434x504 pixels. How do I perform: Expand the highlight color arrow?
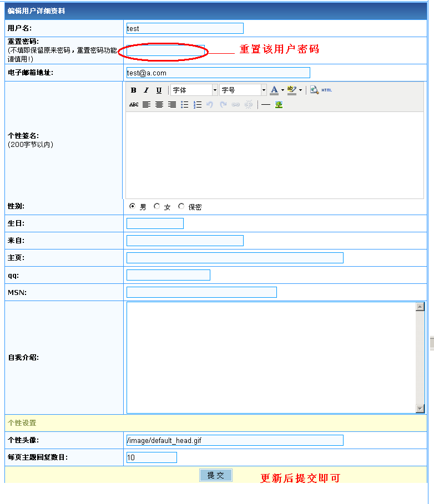click(300, 90)
